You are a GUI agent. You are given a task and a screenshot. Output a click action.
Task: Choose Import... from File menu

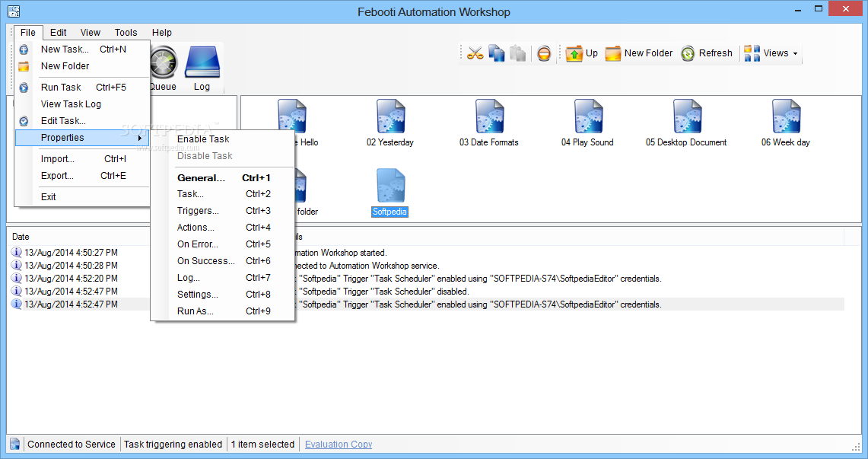coord(82,159)
